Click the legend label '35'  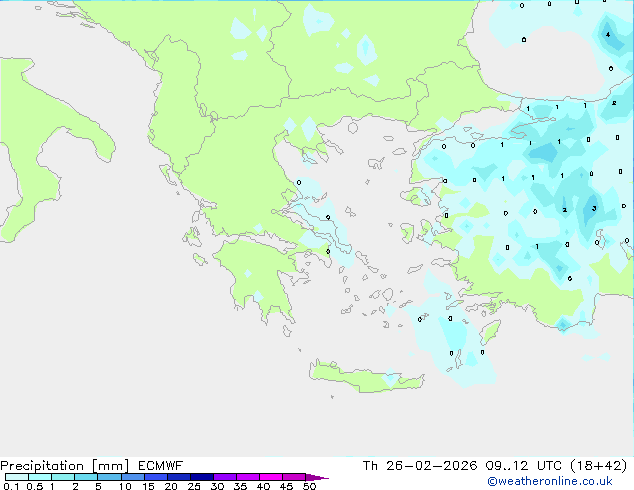tap(240, 486)
